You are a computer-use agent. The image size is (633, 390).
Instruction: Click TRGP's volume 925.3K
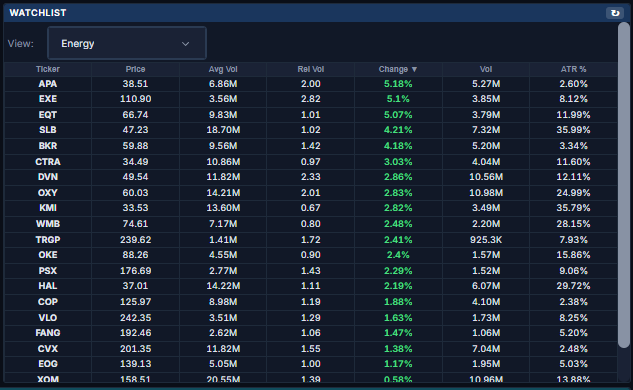(x=486, y=239)
